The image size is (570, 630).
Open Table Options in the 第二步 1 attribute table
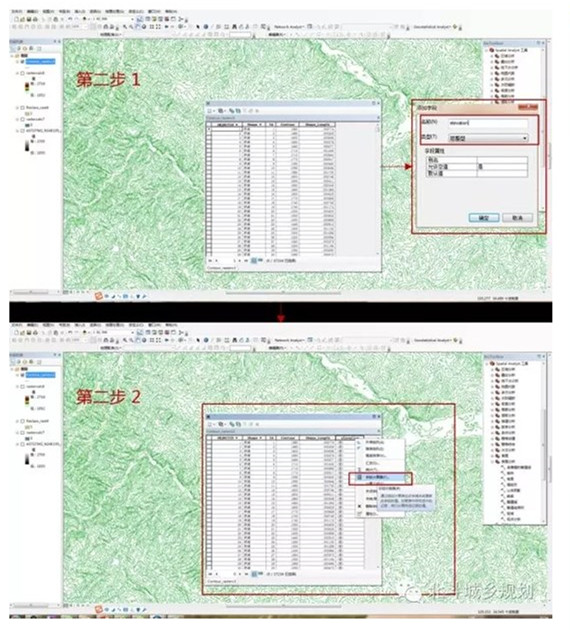(x=210, y=110)
